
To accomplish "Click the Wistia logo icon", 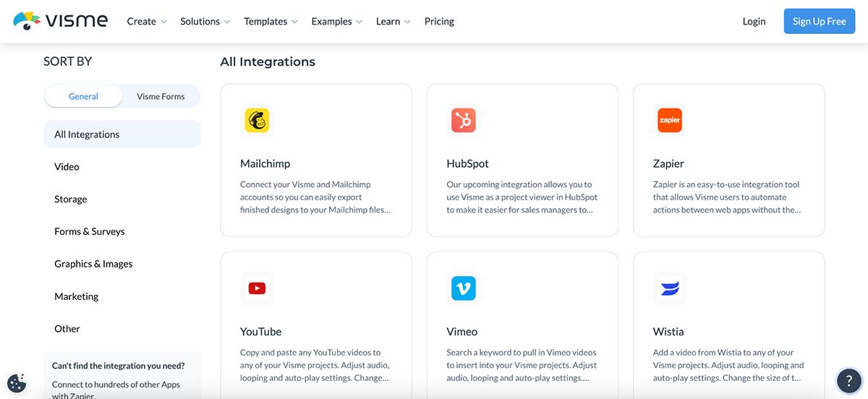I will click(x=670, y=288).
